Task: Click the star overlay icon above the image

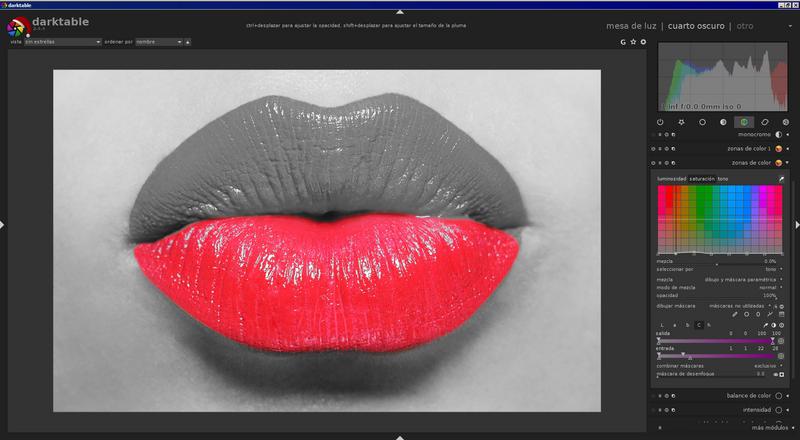Action: 633,42
